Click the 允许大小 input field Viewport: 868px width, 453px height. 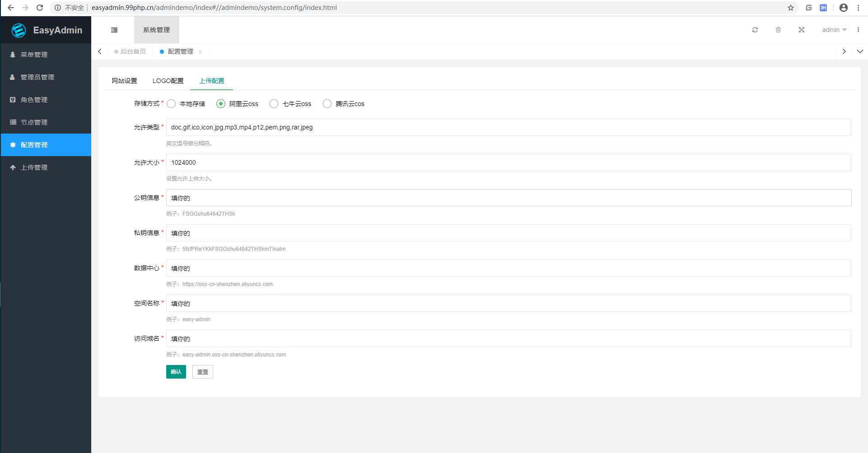coord(509,162)
